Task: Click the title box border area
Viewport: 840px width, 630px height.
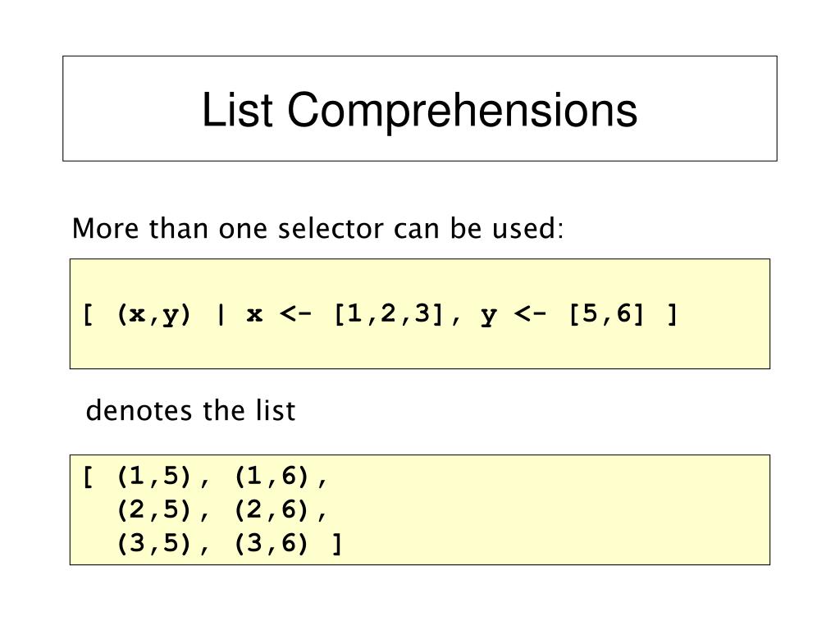Action: 419,108
